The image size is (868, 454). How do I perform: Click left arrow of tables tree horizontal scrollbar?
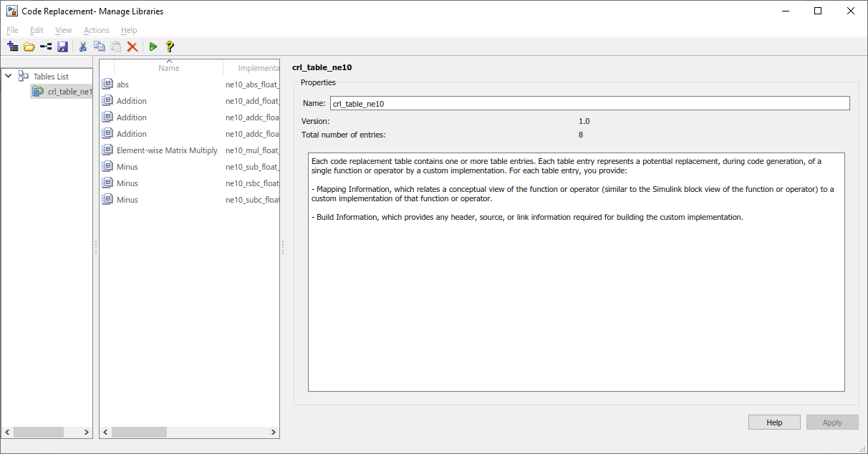[x=7, y=433]
